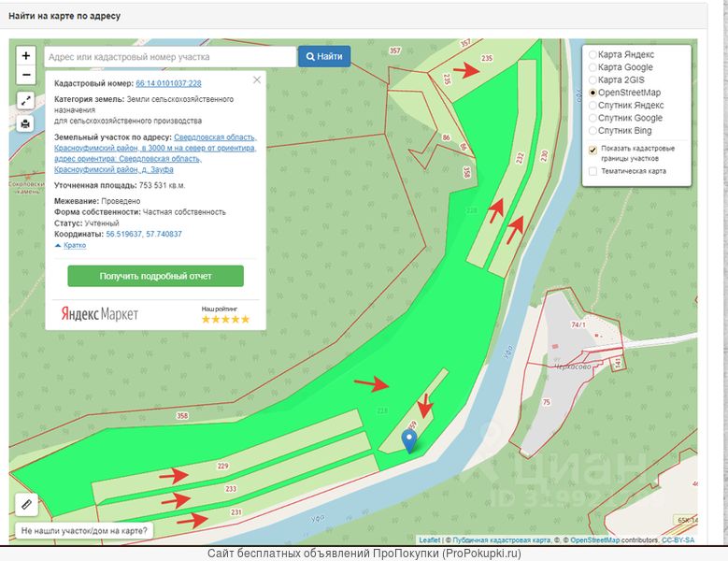
Task: Select Спутник Яндекс base layer
Action: (x=592, y=106)
